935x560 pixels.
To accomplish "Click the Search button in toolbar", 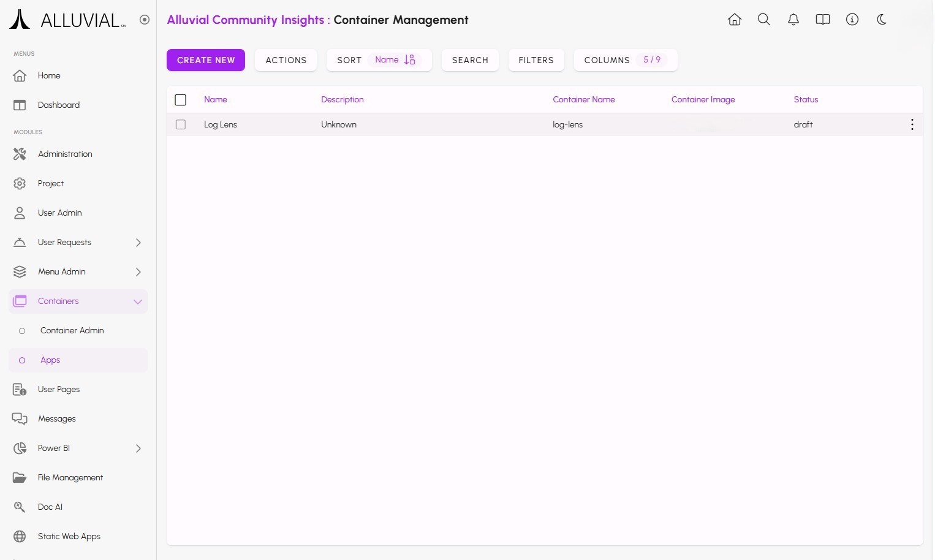I will click(x=470, y=60).
